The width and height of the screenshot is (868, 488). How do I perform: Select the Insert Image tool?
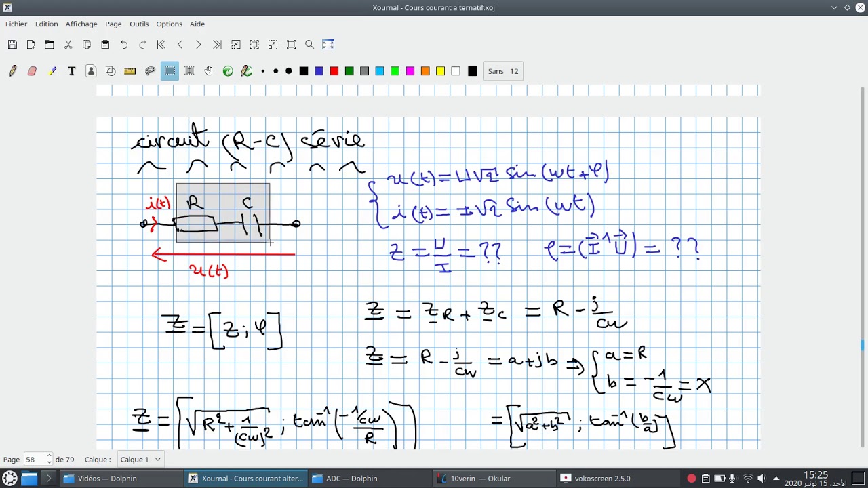pyautogui.click(x=91, y=71)
